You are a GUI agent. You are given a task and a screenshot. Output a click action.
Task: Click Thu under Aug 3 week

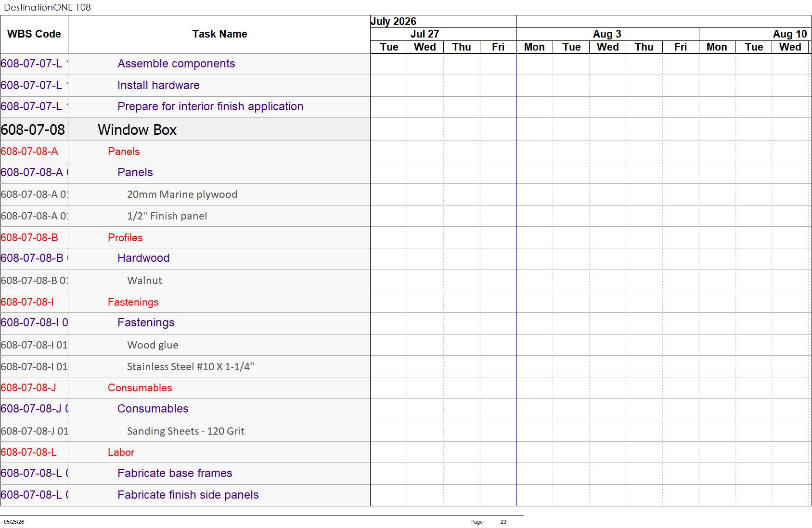tap(644, 47)
